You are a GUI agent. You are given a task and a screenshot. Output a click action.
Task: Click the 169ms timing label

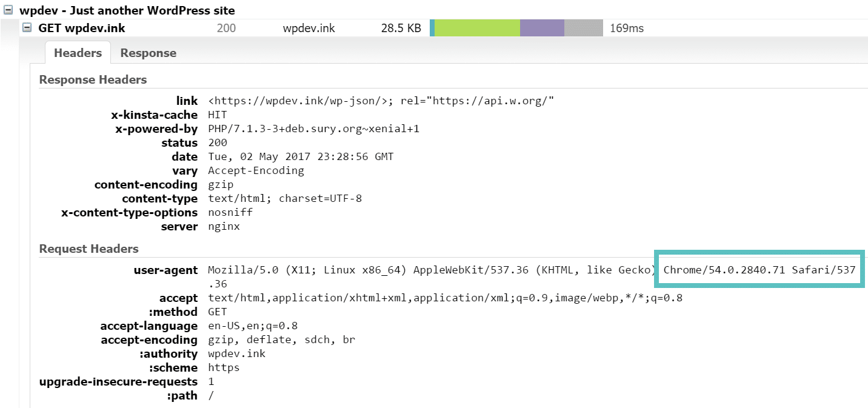point(626,28)
